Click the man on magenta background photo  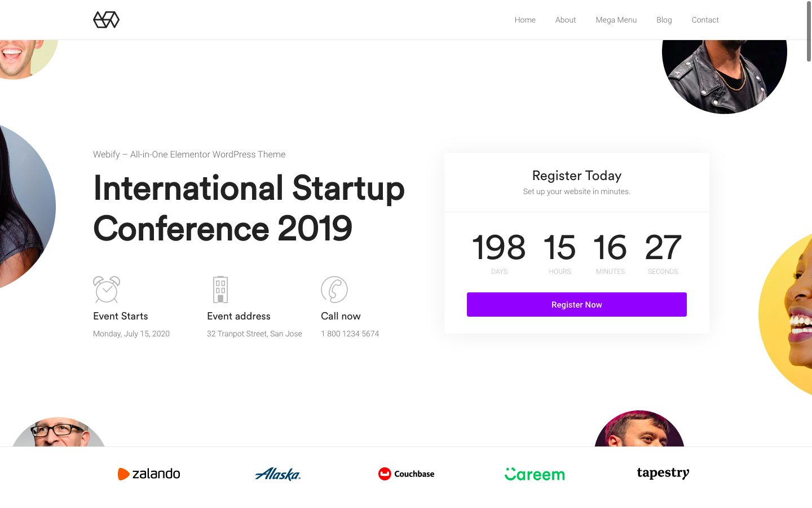pos(639,428)
